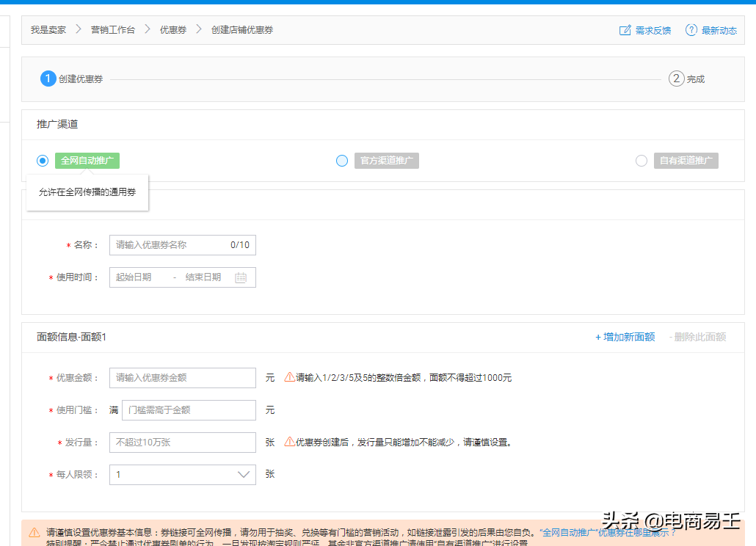The height and width of the screenshot is (546, 756).
Task: Click the step 1 创建优惠券 circle
Action: pyautogui.click(x=48, y=79)
